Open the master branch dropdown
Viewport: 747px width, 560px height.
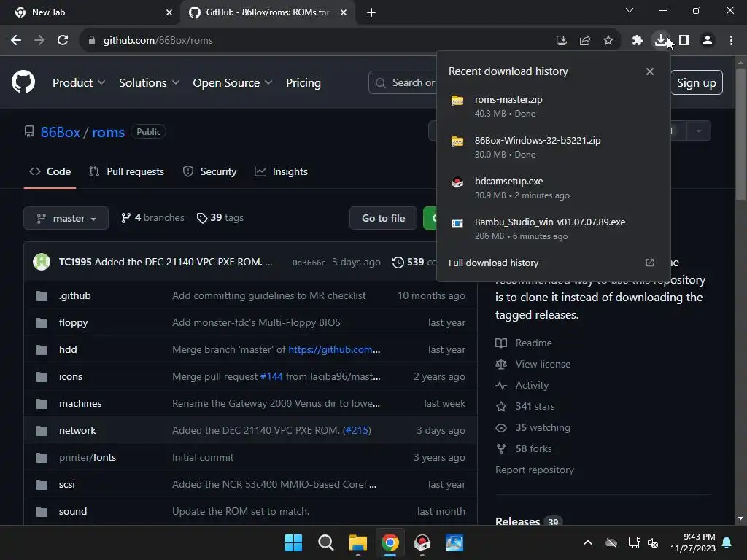click(66, 218)
